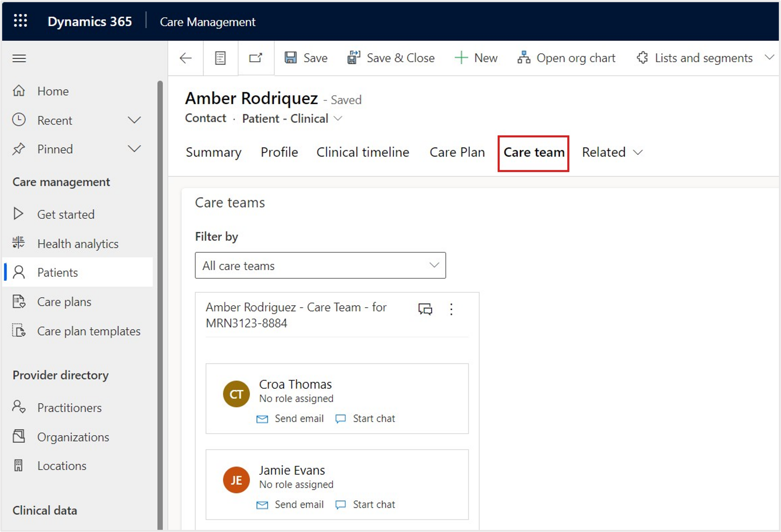Viewport: 781px width, 532px height.
Task: Start chat with Croa Thomas
Action: click(365, 418)
